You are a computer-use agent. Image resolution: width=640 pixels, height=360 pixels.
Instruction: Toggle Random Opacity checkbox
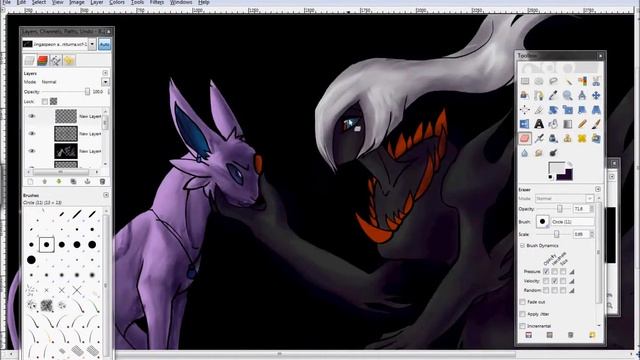click(546, 290)
